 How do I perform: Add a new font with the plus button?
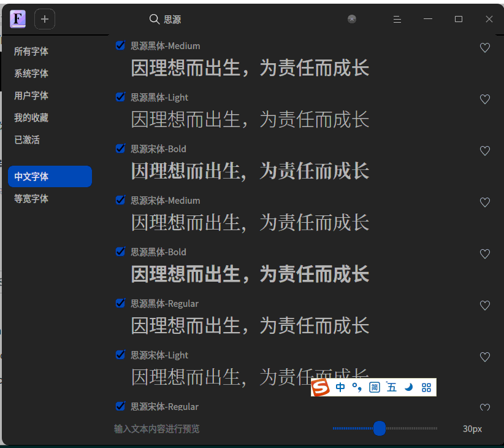click(x=44, y=19)
